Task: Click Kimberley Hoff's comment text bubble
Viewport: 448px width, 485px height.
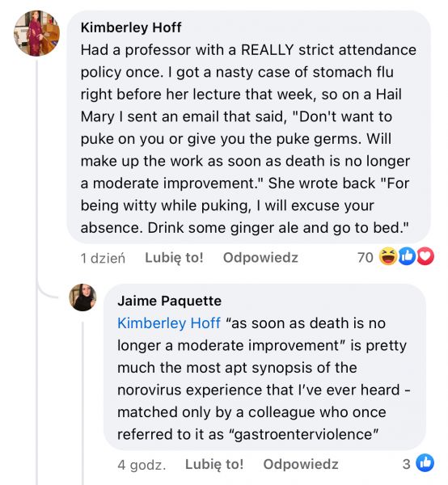Action: tap(249, 127)
